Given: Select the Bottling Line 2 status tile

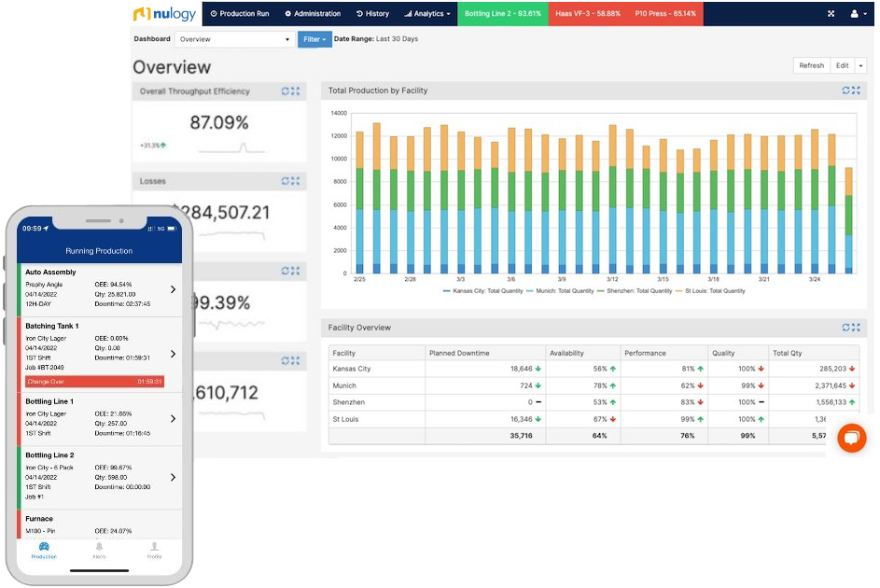Looking at the screenshot, I should tap(503, 14).
